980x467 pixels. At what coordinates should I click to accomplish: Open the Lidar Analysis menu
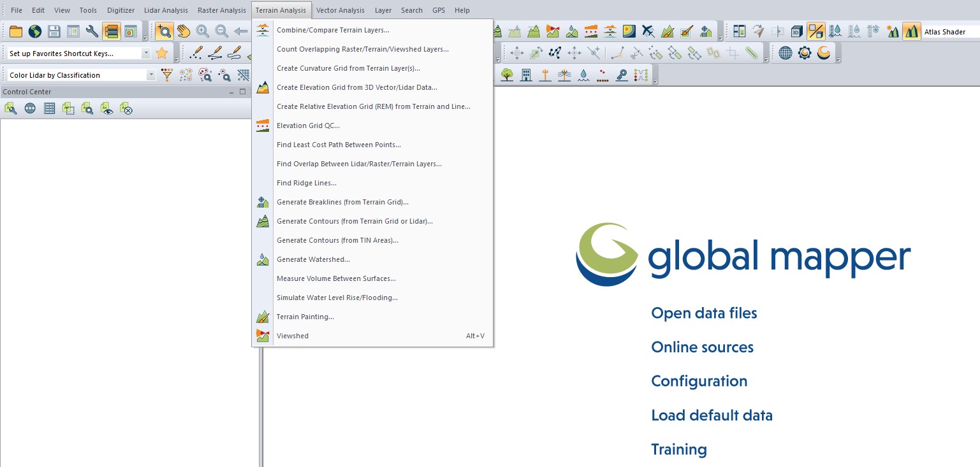[166, 10]
